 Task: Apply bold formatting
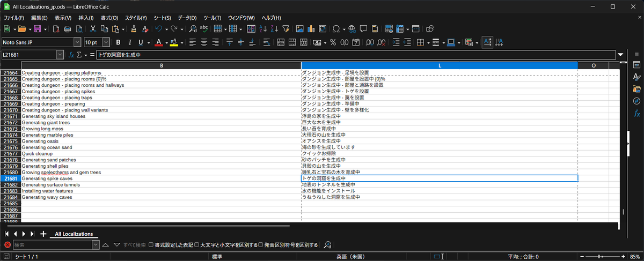(x=118, y=42)
